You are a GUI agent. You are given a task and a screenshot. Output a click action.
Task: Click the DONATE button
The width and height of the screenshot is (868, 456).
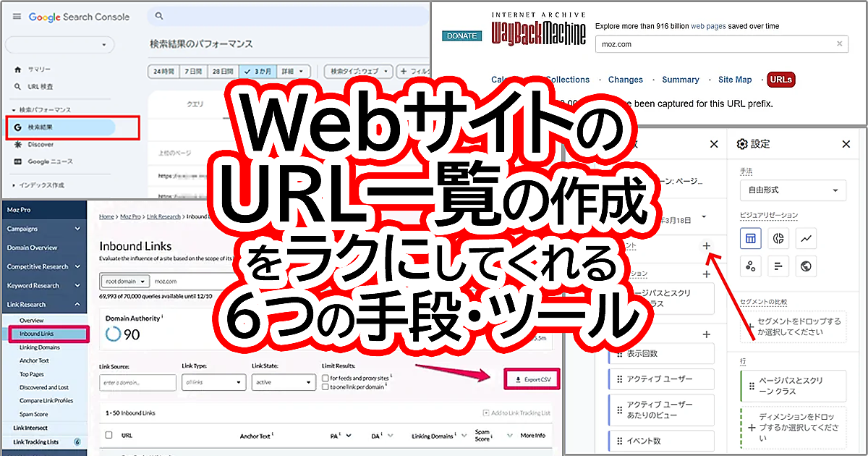461,34
